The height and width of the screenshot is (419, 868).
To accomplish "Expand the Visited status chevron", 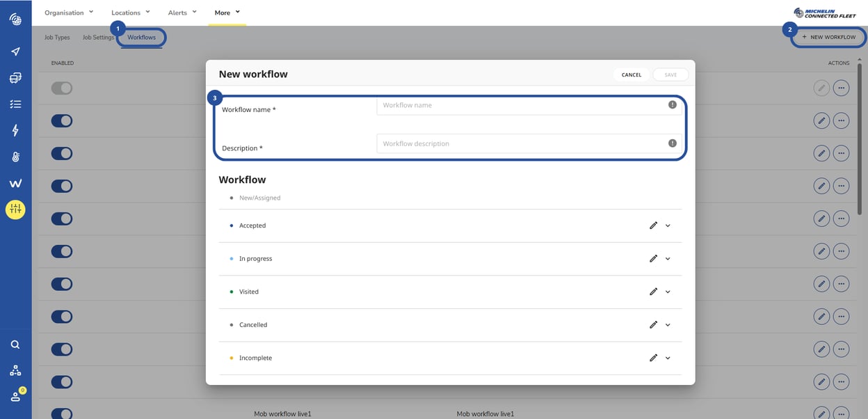I will click(x=668, y=292).
